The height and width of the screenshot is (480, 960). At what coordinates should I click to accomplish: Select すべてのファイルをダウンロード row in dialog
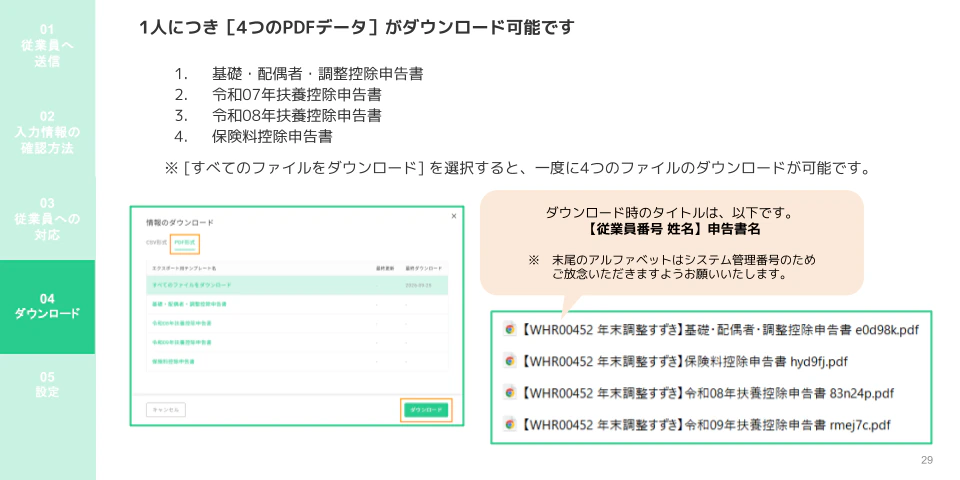297,285
